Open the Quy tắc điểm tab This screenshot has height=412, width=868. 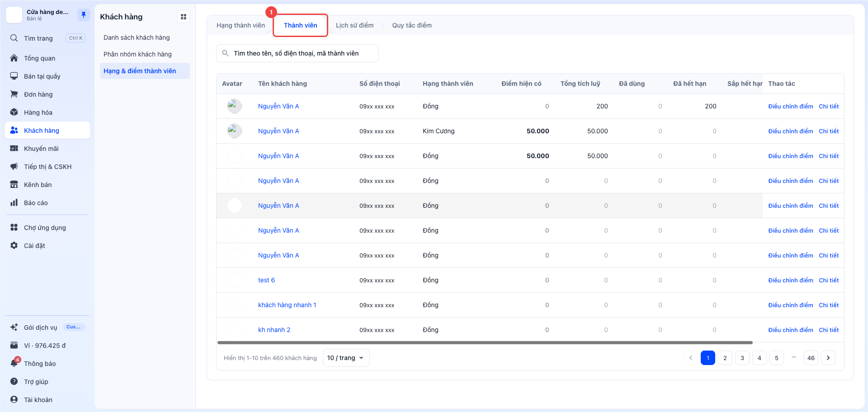pos(412,25)
